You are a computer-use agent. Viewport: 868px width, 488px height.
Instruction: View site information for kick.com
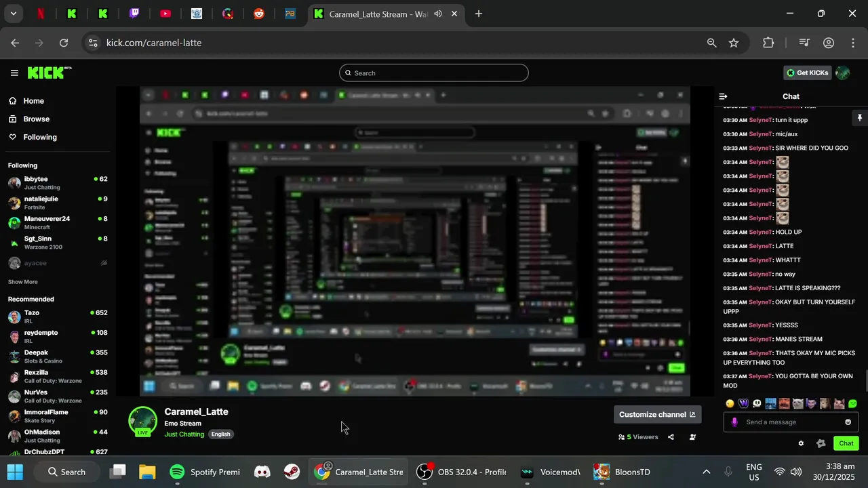click(93, 43)
